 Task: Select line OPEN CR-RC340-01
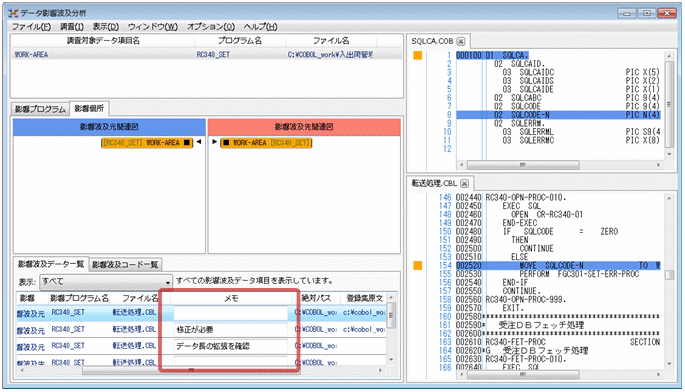click(x=558, y=214)
